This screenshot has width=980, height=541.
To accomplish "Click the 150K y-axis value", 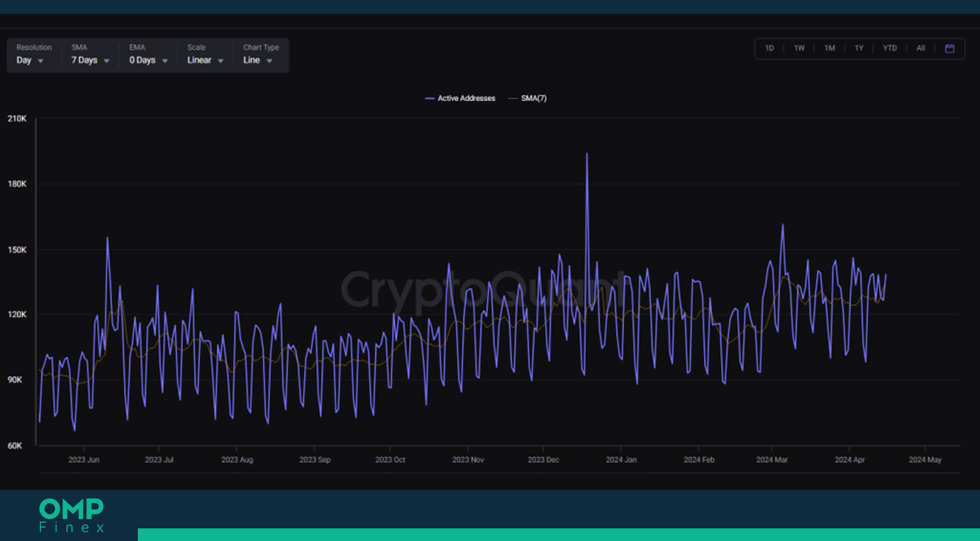I will click(17, 250).
